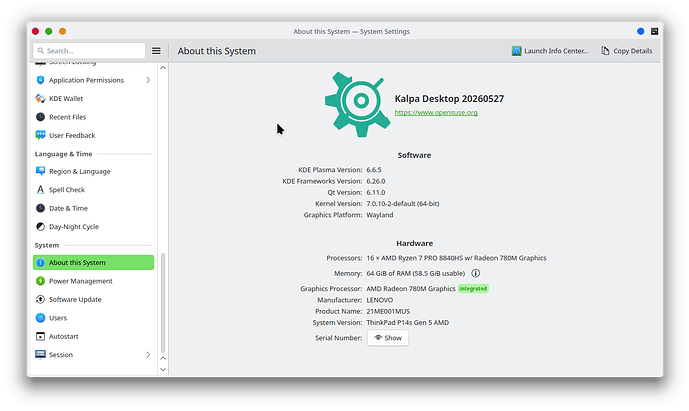Go to Software Update page
The image size is (689, 411).
click(x=93, y=299)
